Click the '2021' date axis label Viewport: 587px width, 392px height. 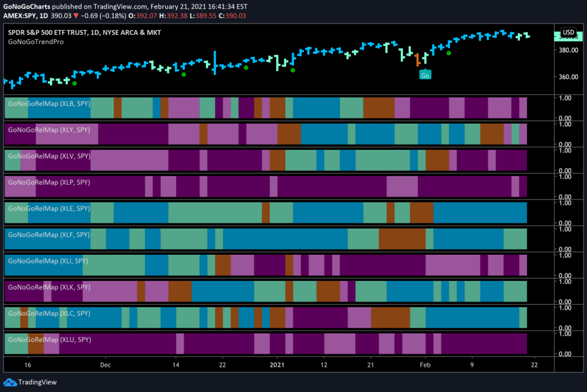[x=277, y=365]
